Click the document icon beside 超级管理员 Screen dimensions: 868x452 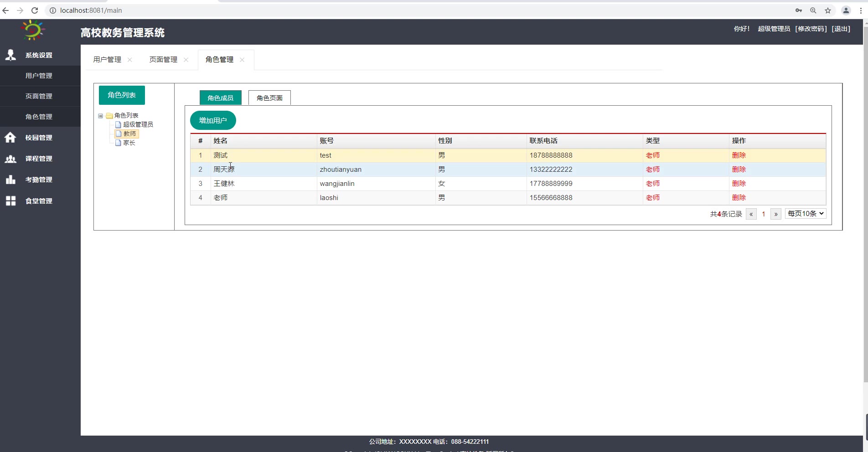click(118, 124)
